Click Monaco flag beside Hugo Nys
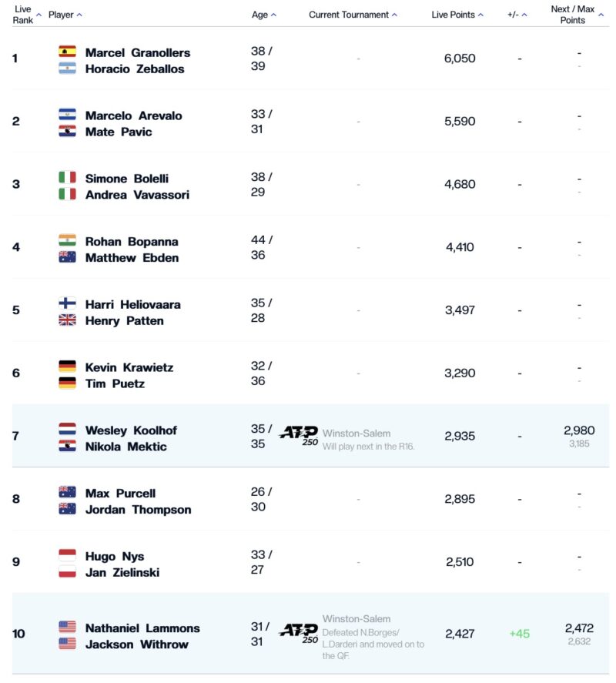The image size is (616, 683). [x=67, y=556]
